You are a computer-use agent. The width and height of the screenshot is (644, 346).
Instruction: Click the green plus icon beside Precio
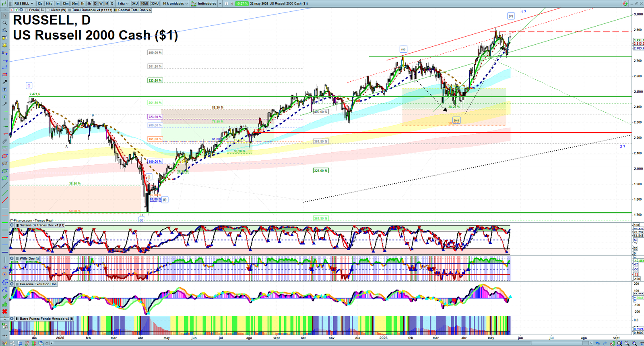17,10
